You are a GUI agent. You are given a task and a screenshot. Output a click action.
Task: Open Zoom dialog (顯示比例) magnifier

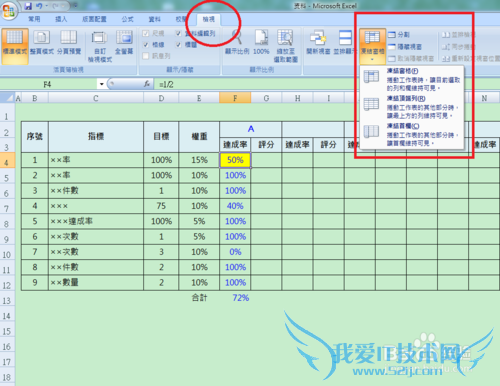tap(237, 43)
